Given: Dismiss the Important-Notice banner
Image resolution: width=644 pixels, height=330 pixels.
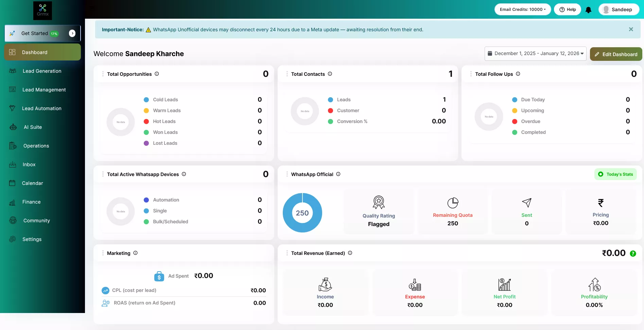Looking at the screenshot, I should [x=631, y=30].
